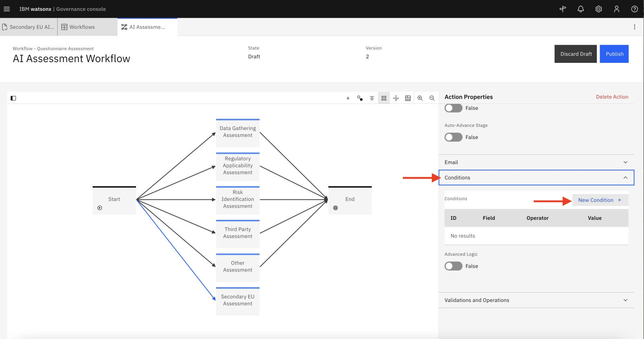Zoom in on the workflow canvas

(420, 98)
